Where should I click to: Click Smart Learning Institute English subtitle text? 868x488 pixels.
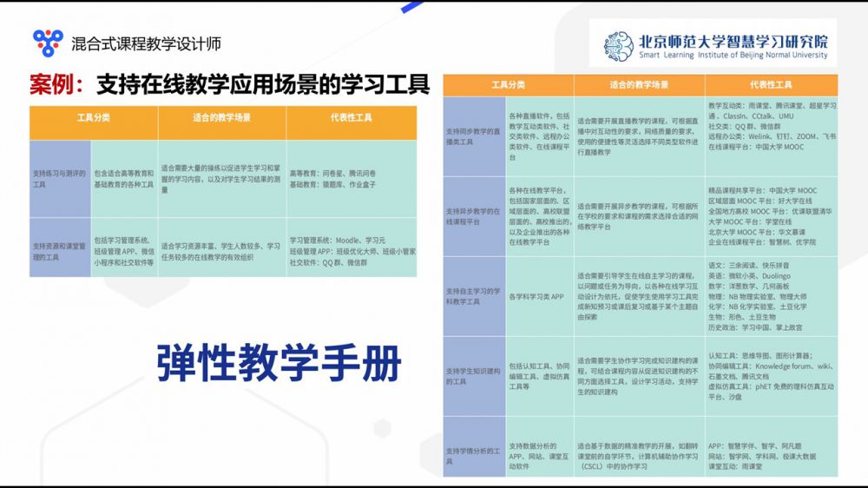[x=733, y=56]
